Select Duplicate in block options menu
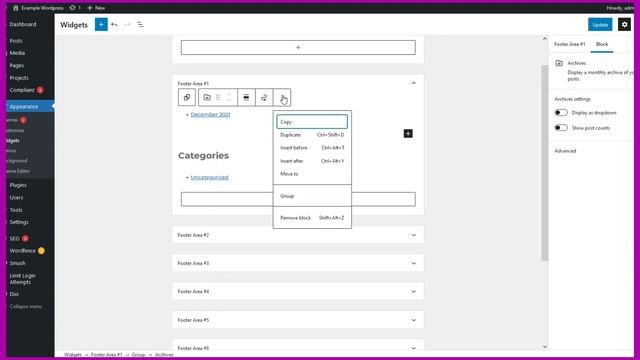640x360 pixels. [312, 135]
